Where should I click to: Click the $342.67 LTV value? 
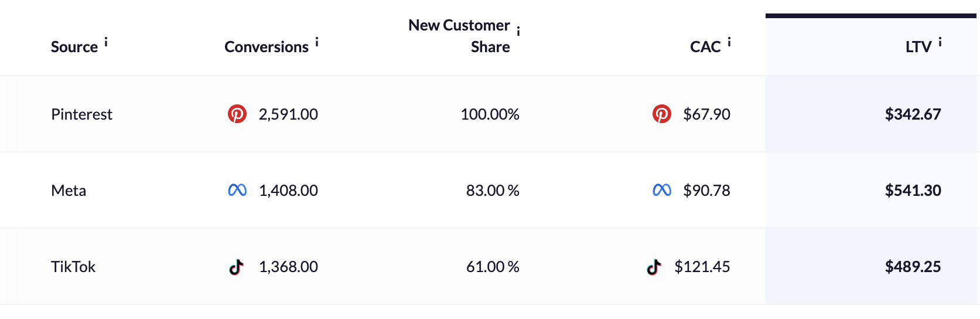913,114
